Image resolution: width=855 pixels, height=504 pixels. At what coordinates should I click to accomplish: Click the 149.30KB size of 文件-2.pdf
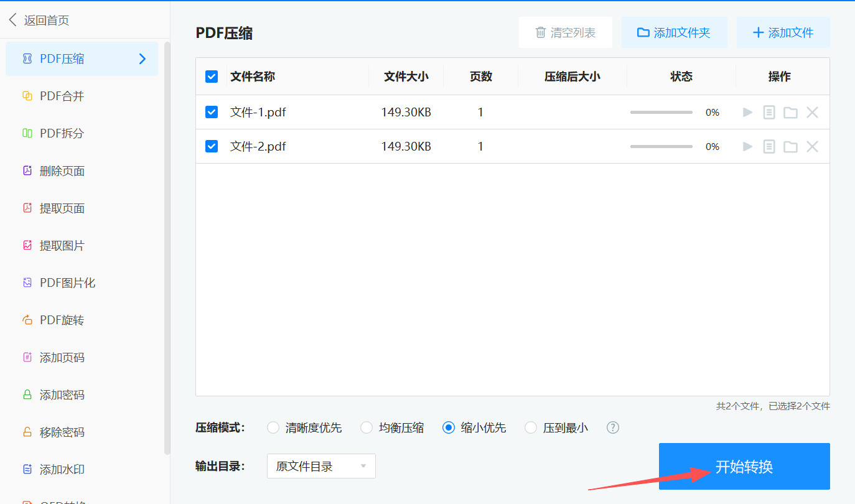click(x=406, y=147)
